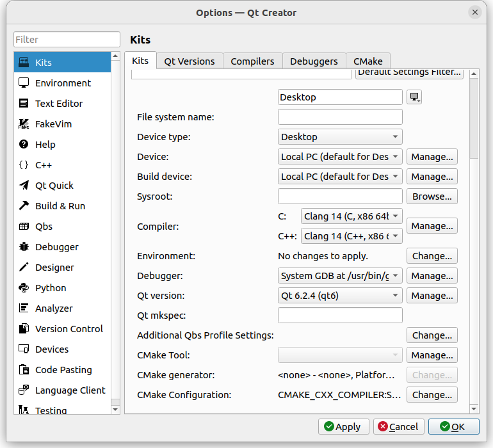Confirm with the OK button

tap(454, 427)
